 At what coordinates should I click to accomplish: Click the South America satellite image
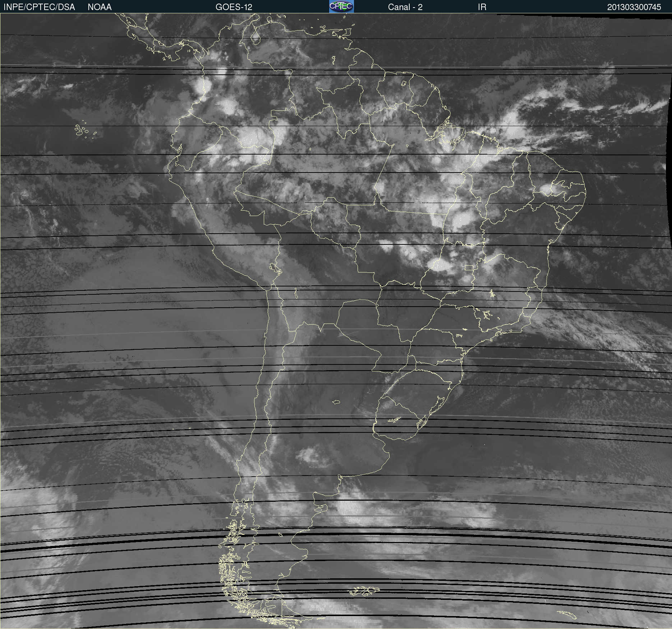pyautogui.click(x=336, y=321)
